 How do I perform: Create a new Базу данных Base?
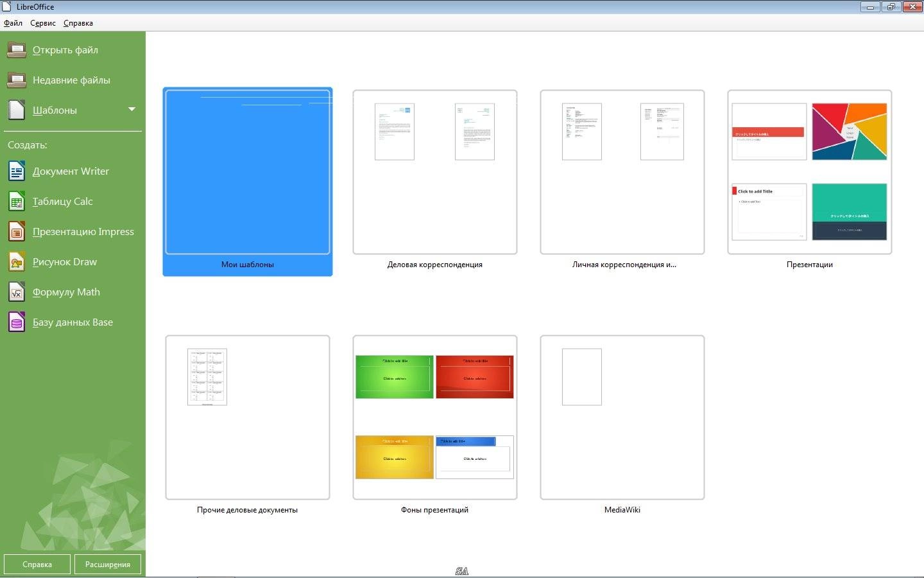[x=73, y=322]
